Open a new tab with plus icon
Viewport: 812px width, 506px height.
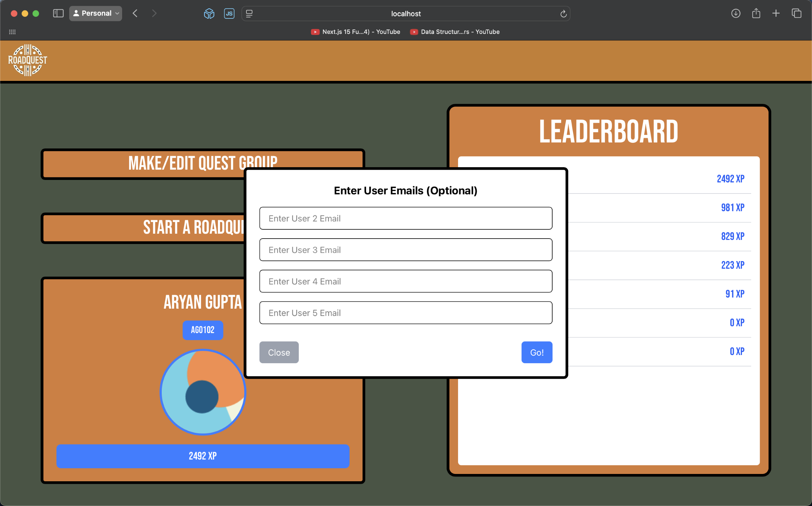coord(776,13)
